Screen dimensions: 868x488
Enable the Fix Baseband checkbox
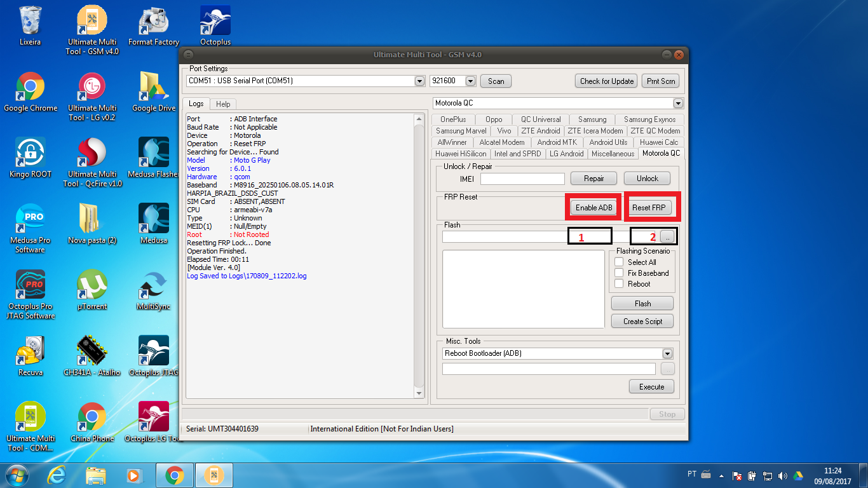[x=619, y=273]
